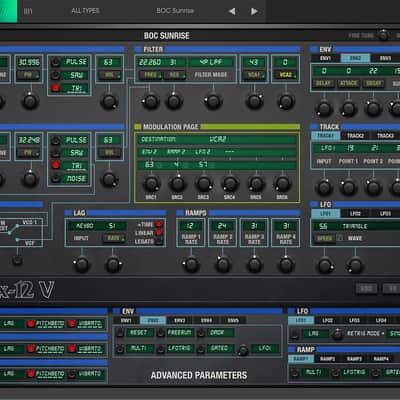Click the Fine Tune knob
This screenshot has height=400, width=400.
pos(383,35)
